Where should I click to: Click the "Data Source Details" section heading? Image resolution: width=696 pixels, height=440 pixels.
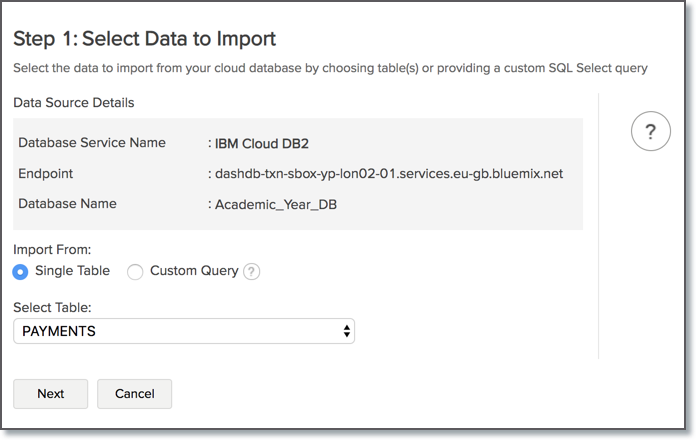[74, 102]
